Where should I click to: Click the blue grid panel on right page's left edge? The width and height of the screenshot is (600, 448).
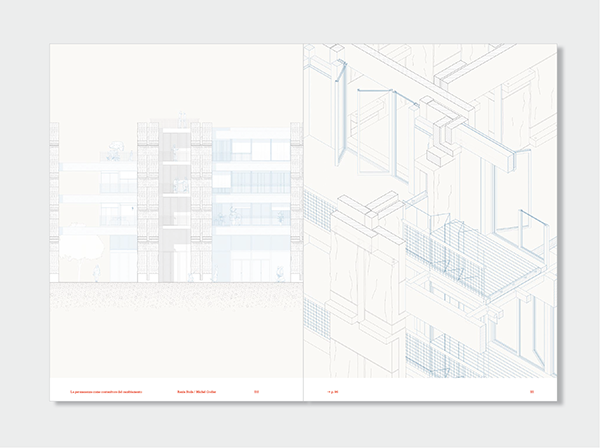(x=317, y=212)
